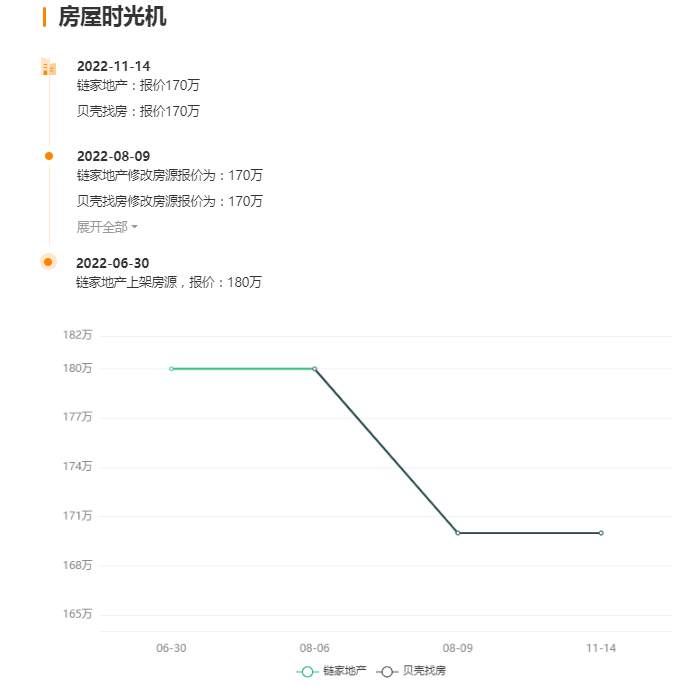The image size is (691, 697).
Task: Click the green circle legend icon
Action: click(307, 672)
